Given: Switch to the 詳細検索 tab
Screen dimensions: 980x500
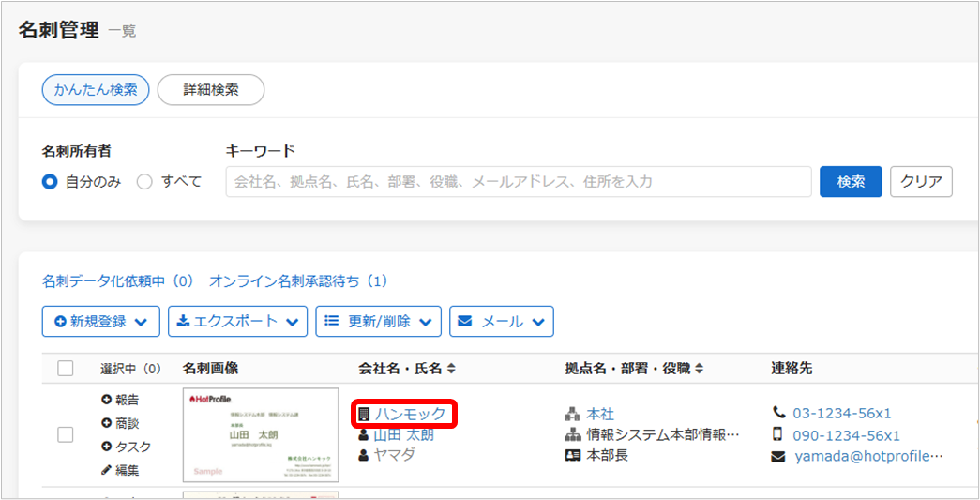Looking at the screenshot, I should 210,90.
